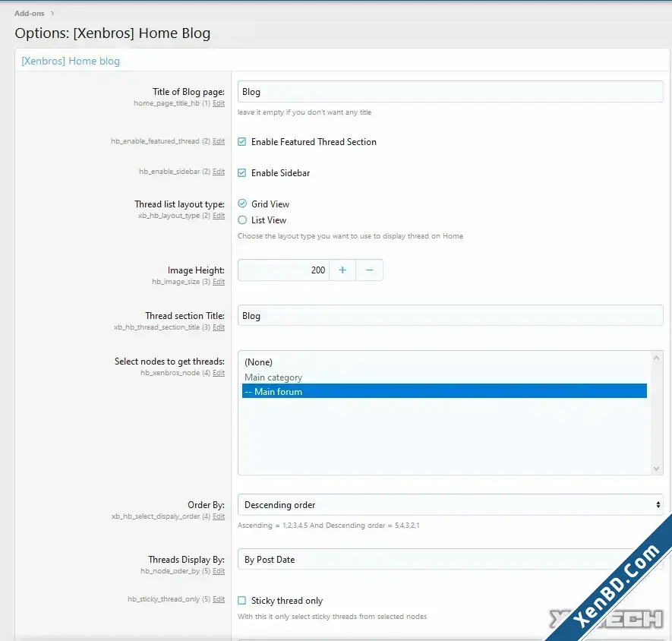Click the Title of Blog page input
The image size is (672, 641).
point(450,92)
